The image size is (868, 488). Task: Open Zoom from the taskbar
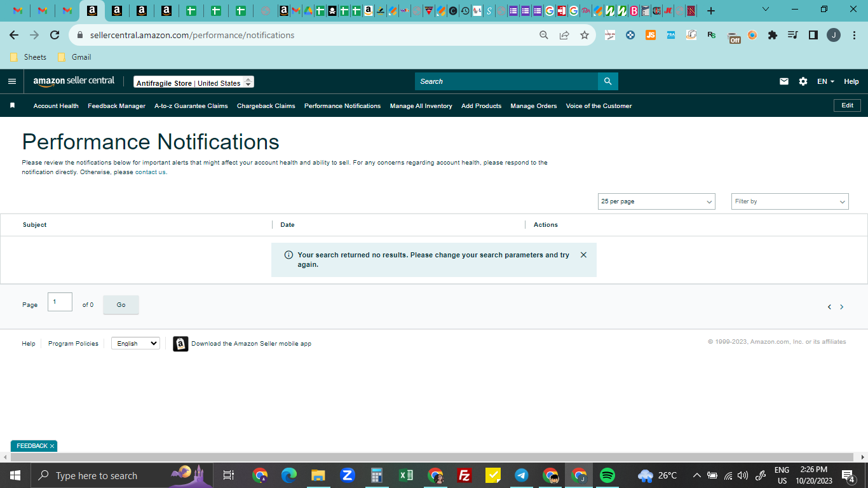tap(347, 475)
